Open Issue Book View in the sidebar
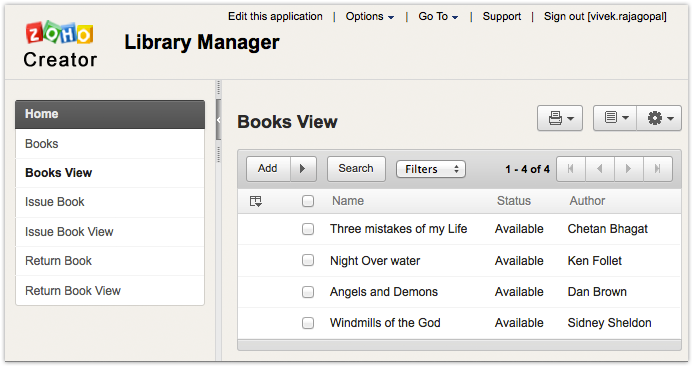Screen dimensions: 693x367 110,232
